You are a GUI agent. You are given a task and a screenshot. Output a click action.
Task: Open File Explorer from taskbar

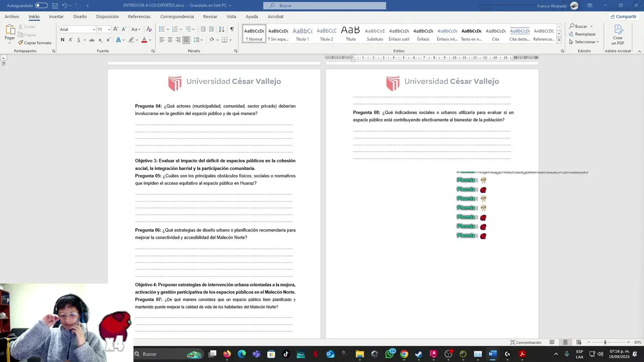click(360, 354)
